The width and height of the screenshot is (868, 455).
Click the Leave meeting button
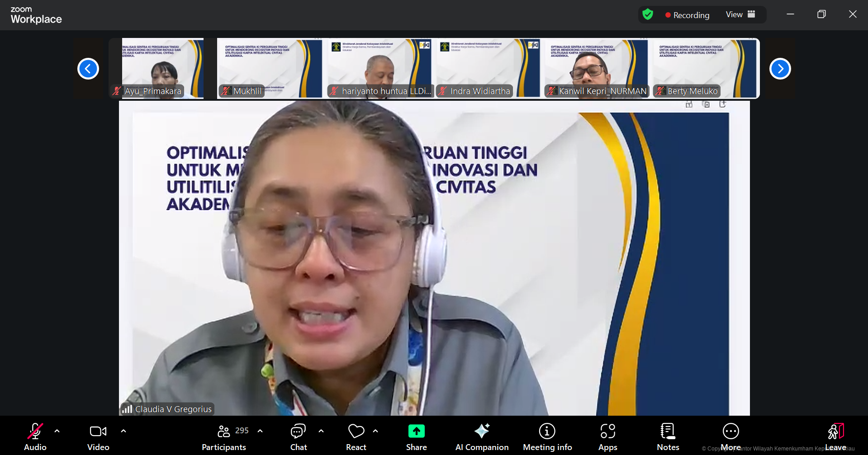click(835, 436)
